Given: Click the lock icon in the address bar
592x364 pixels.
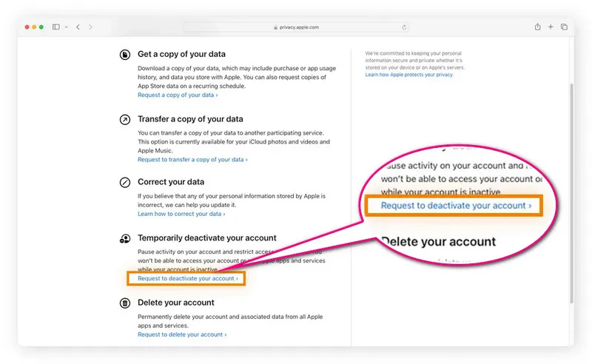Looking at the screenshot, I should 275,27.
